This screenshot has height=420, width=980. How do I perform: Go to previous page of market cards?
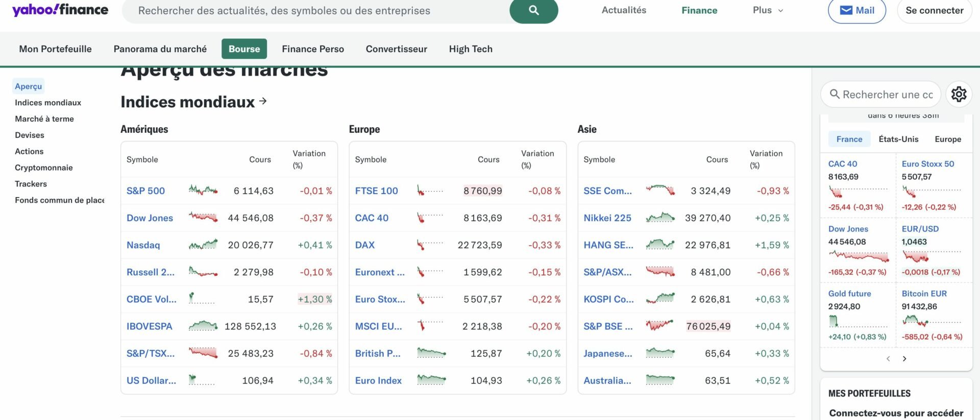(x=888, y=359)
